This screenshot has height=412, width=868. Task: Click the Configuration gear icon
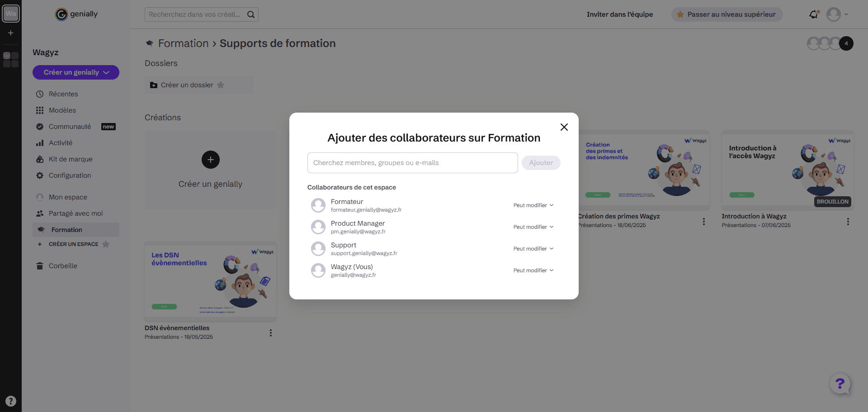click(40, 175)
